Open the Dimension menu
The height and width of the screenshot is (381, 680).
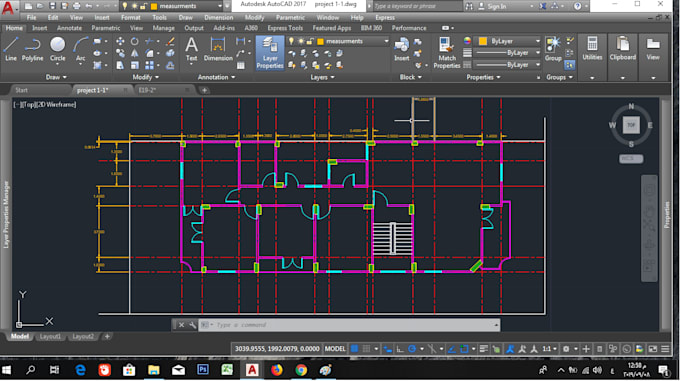click(x=219, y=18)
